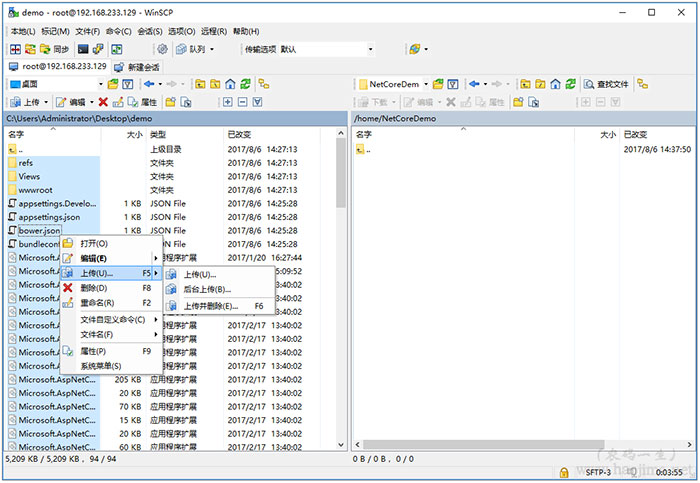Refresh the remote panel with green arrows
This screenshot has width=700, height=483.
571,84
